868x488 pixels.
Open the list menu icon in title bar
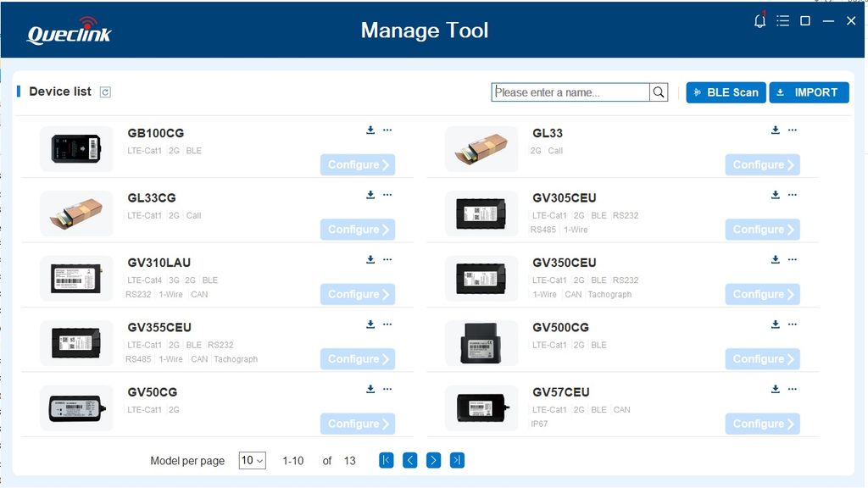782,21
